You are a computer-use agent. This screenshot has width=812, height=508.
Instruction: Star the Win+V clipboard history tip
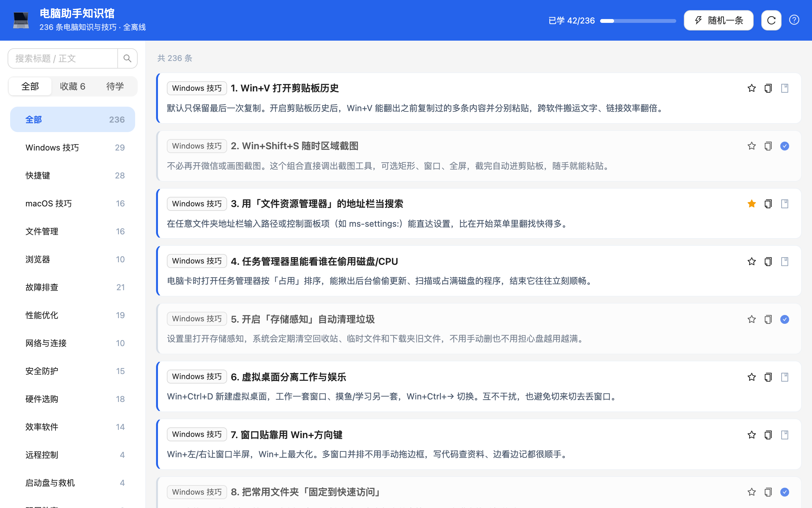752,88
